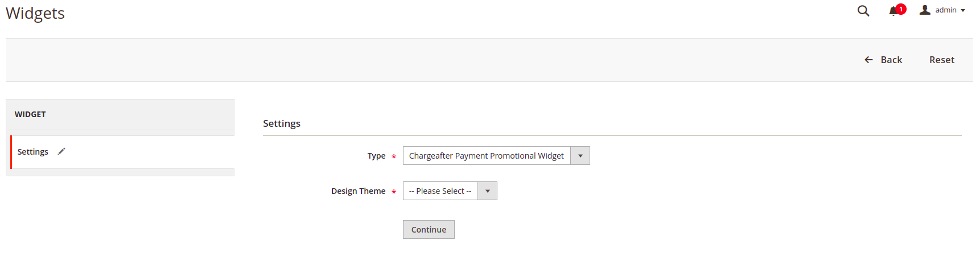The width and height of the screenshot is (980, 261).
Task: Click the Settings section heading
Action: tap(282, 123)
